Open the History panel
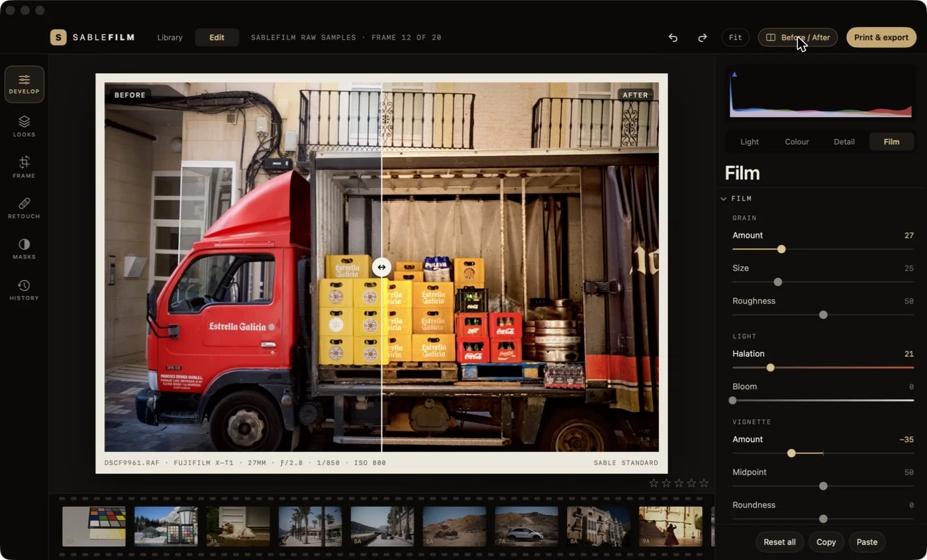 click(x=24, y=290)
